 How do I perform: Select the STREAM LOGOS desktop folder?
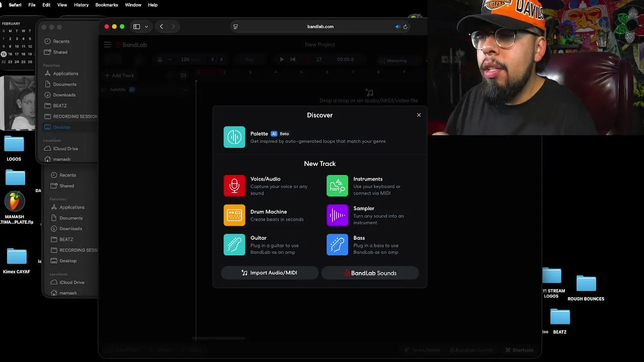(552, 276)
